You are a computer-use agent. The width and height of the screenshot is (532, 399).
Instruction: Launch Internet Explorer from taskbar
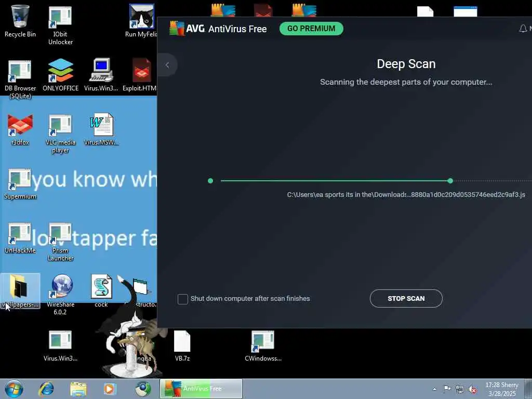pyautogui.click(x=46, y=389)
